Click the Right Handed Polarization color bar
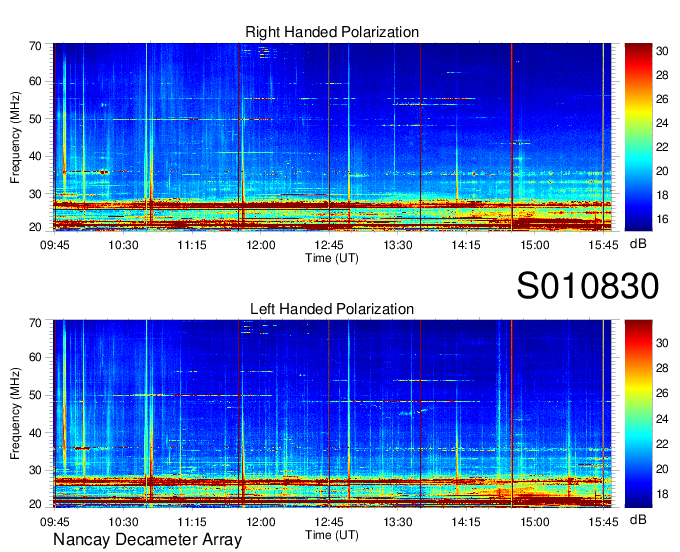Image resolution: width=680 pixels, height=552 pixels. click(x=638, y=137)
